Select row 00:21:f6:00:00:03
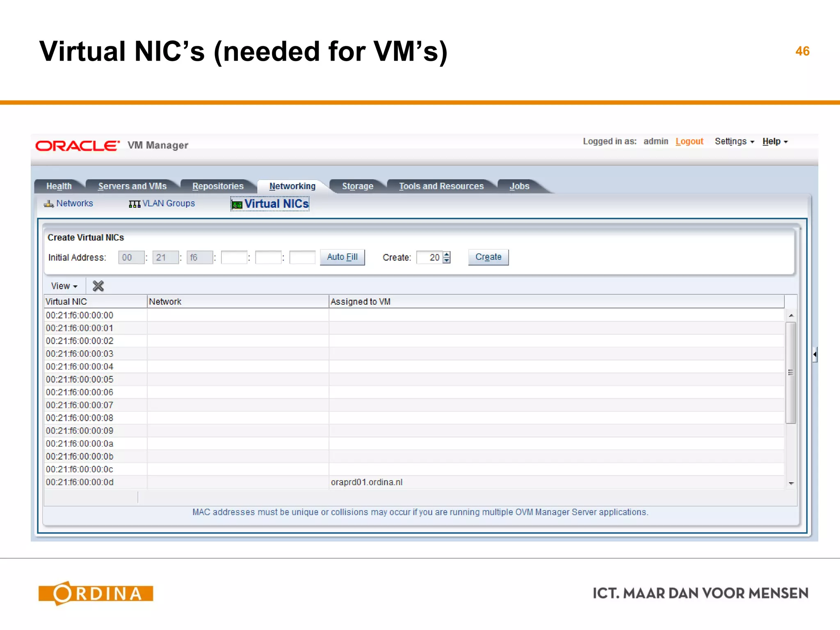 tap(414, 354)
